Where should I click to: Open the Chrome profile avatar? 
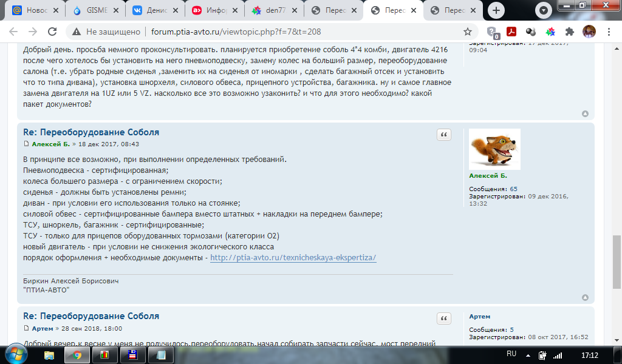pos(589,32)
